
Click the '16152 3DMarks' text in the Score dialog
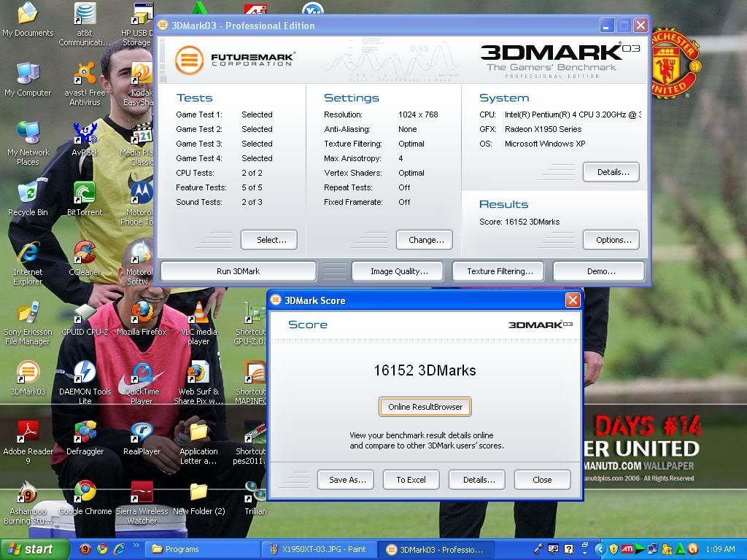[425, 370]
